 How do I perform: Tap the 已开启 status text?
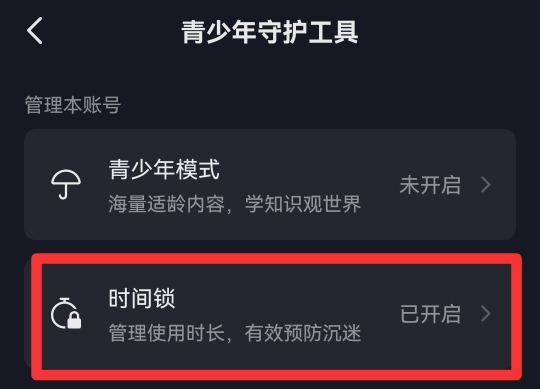click(430, 314)
